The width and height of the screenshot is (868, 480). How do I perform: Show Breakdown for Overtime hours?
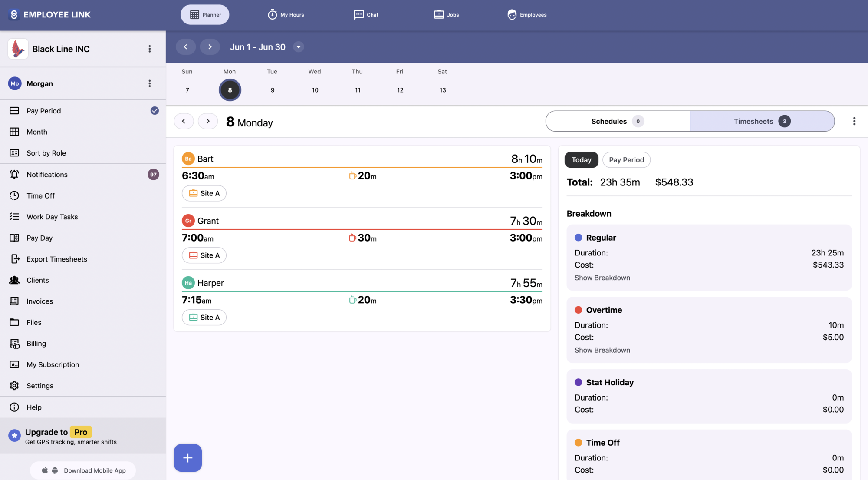[602, 350]
